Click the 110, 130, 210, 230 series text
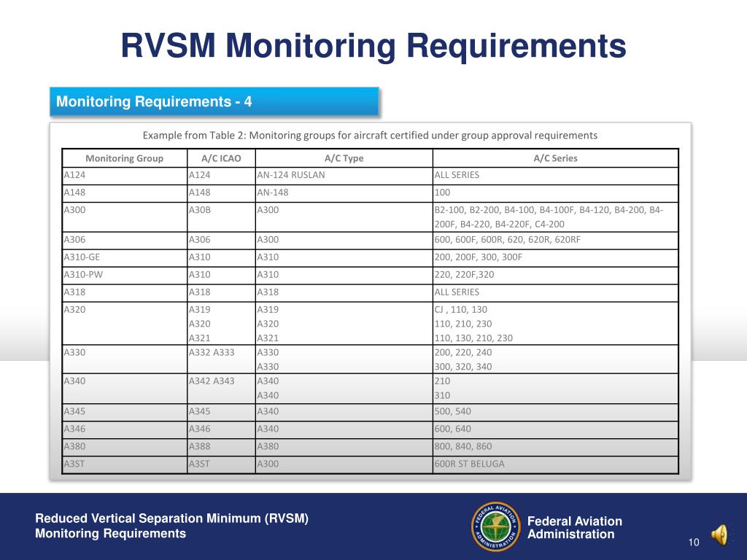Image resolution: width=747 pixels, height=560 pixels. (473, 338)
